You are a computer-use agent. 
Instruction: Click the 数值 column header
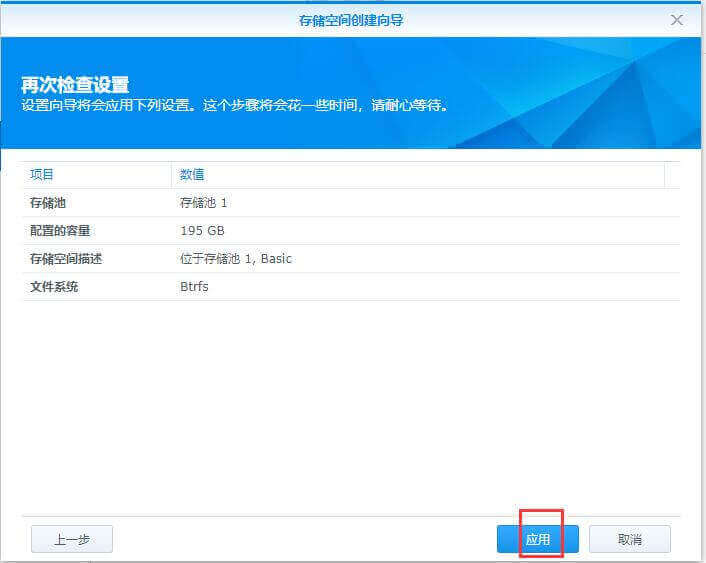click(192, 174)
